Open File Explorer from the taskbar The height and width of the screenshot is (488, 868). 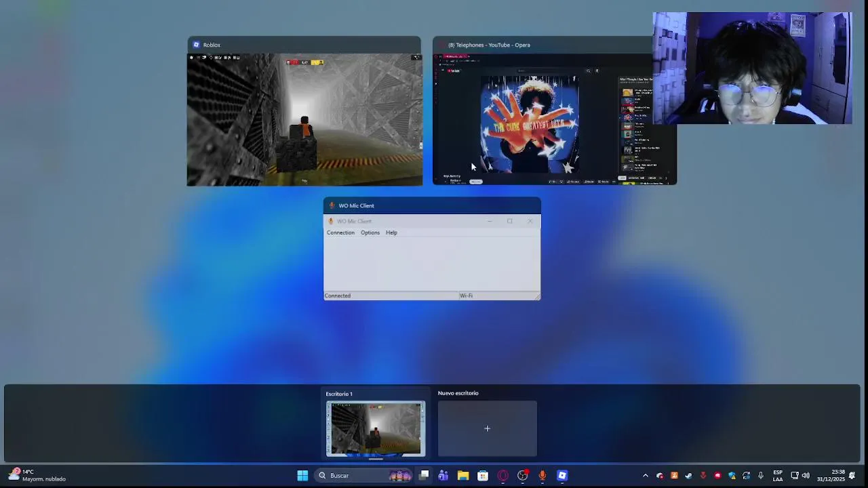pos(463,476)
